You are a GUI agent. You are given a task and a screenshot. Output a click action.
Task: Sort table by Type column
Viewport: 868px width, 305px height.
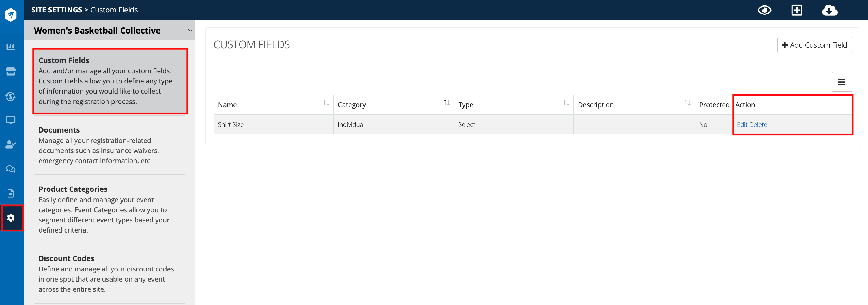(566, 103)
